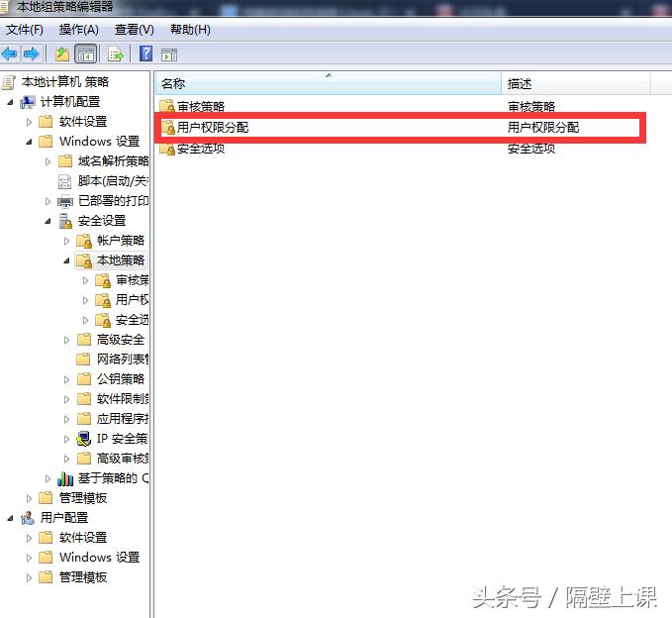Toggle the Show/Hide console tree icon
672x618 pixels.
pyautogui.click(x=86, y=54)
